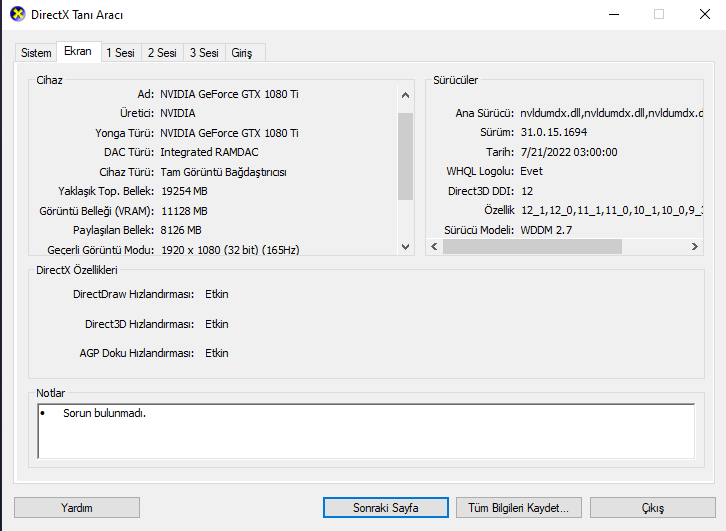Click DirectDraw Hızlandırması 'Etkin' value

pyautogui.click(x=217, y=294)
